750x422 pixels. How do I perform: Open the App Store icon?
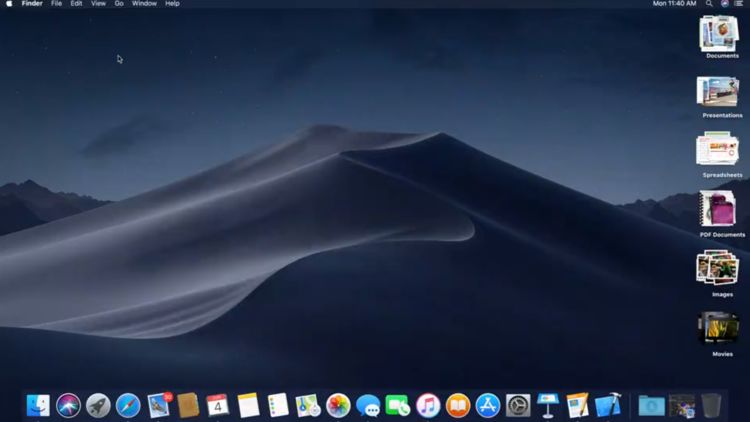487,406
